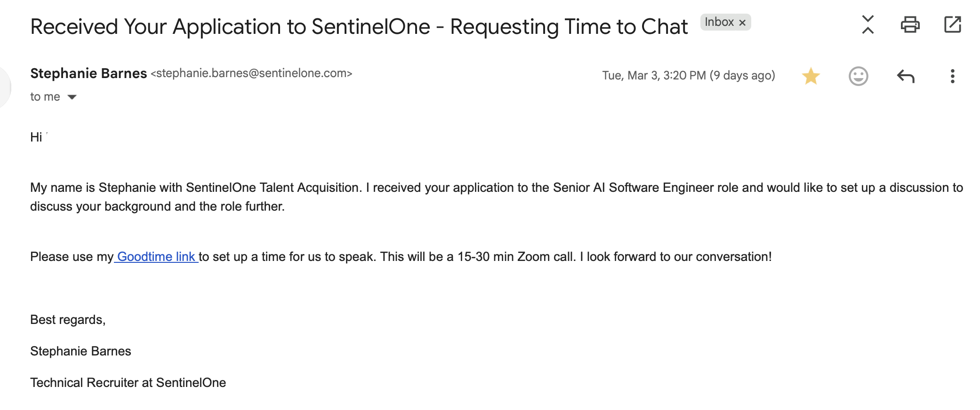The width and height of the screenshot is (980, 410).
Task: Open the more options menu for this message
Action: click(x=953, y=75)
